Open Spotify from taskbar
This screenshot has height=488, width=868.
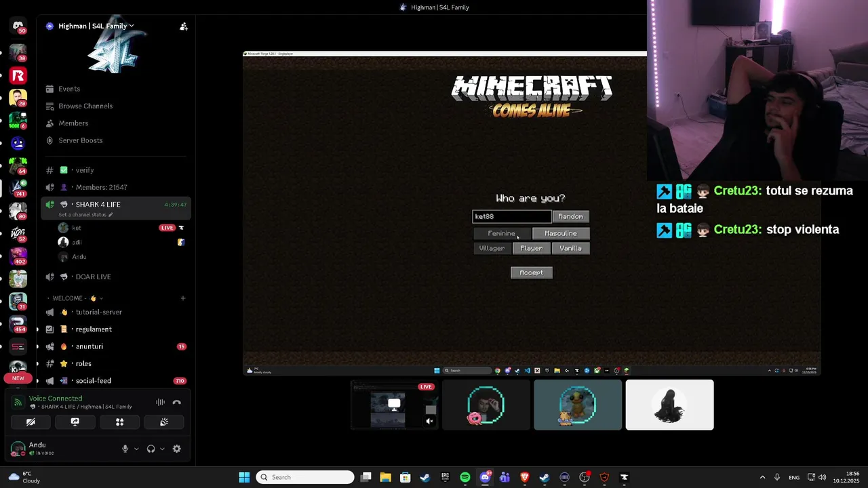pyautogui.click(x=465, y=477)
